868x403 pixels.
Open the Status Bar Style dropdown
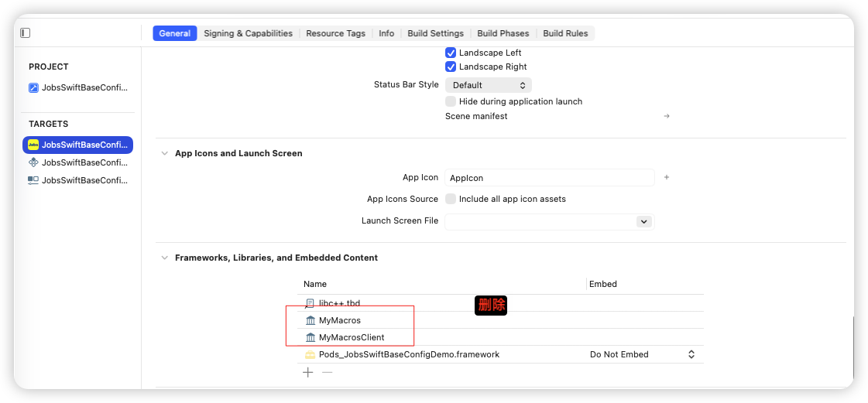pyautogui.click(x=489, y=85)
